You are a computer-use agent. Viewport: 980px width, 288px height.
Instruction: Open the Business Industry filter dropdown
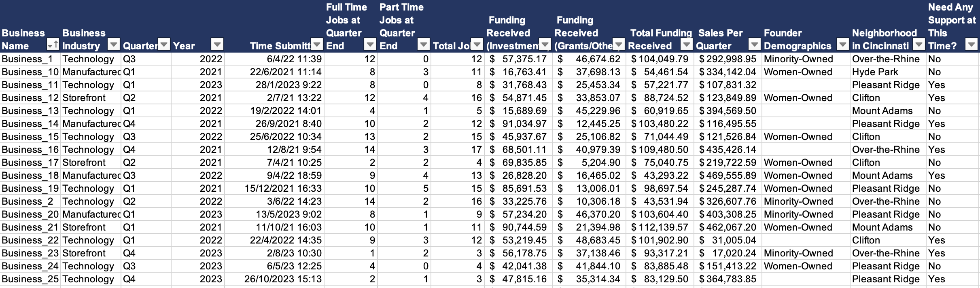(x=114, y=44)
